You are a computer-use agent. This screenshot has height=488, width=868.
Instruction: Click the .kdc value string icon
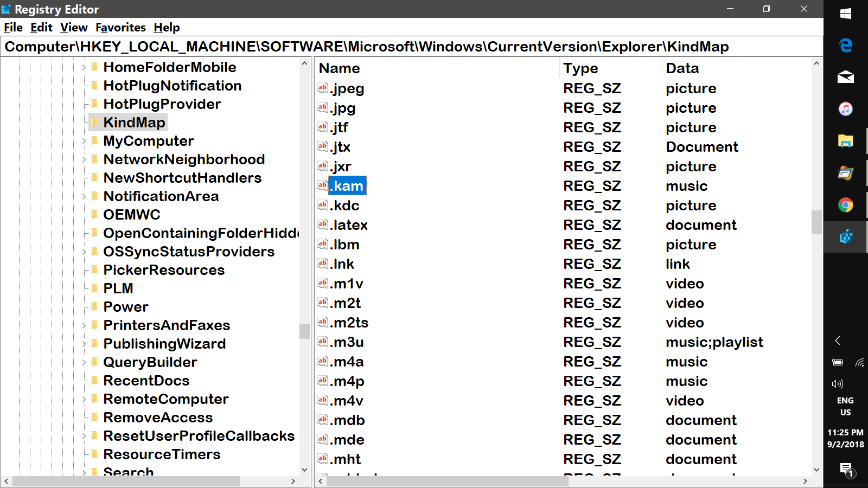coord(323,205)
